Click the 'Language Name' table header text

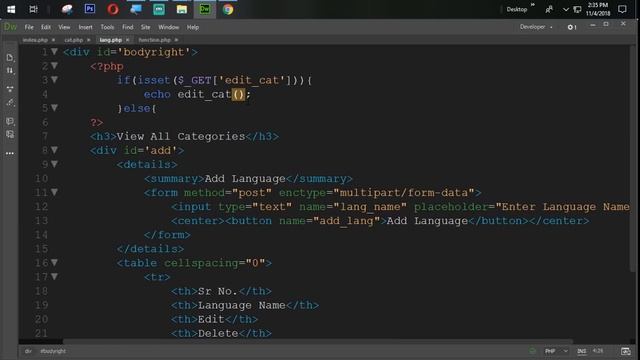[242, 305]
